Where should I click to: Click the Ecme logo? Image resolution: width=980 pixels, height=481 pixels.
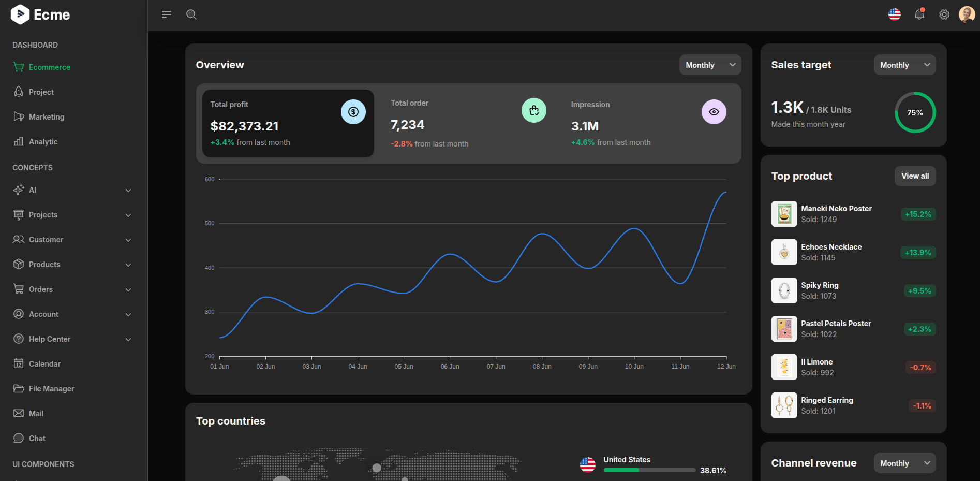click(x=40, y=14)
